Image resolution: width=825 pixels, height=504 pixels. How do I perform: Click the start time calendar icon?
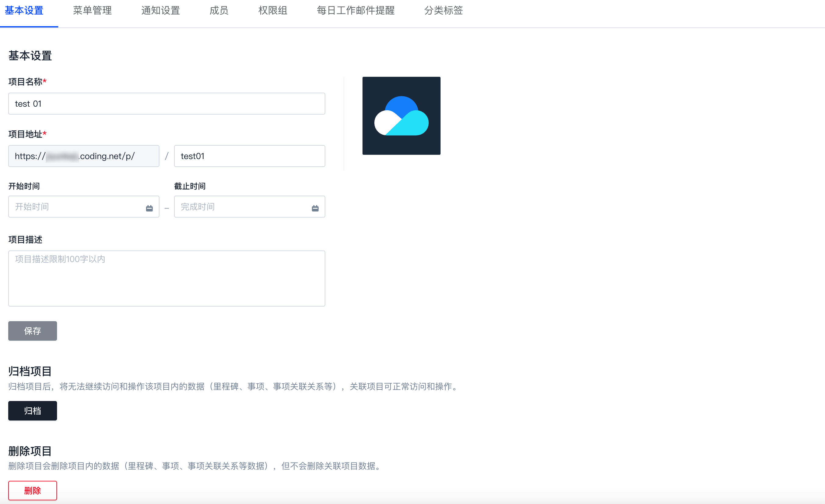point(149,208)
